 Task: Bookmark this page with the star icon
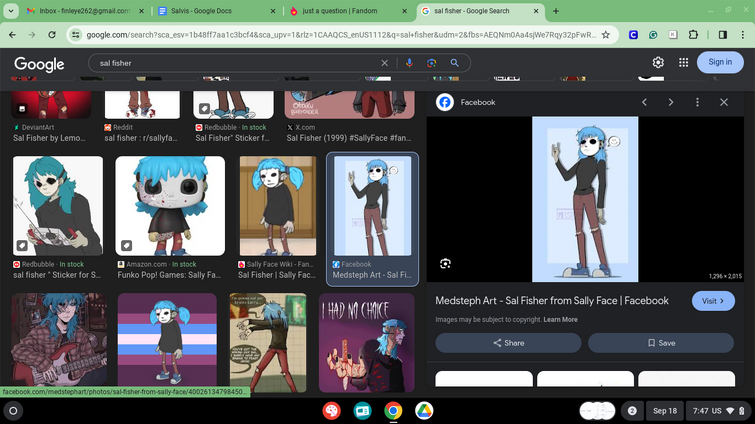coord(606,35)
